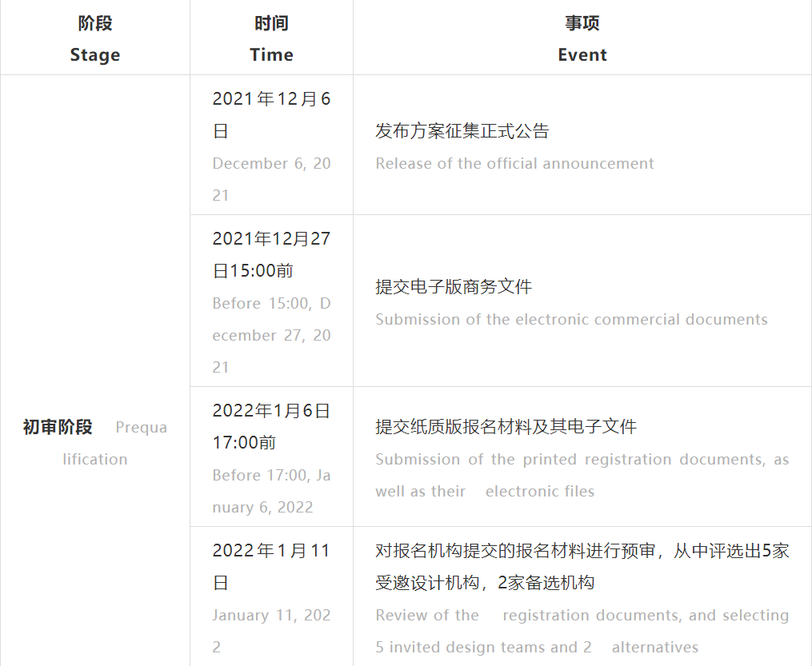Select 'Submission of the electronic commercial documents'
Screen dimensions: 812x666
(x=571, y=320)
